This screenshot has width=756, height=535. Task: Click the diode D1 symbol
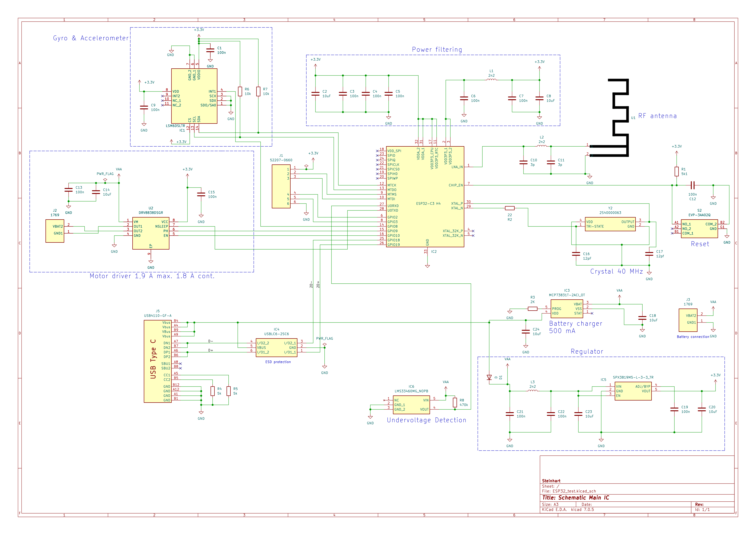pos(489,378)
